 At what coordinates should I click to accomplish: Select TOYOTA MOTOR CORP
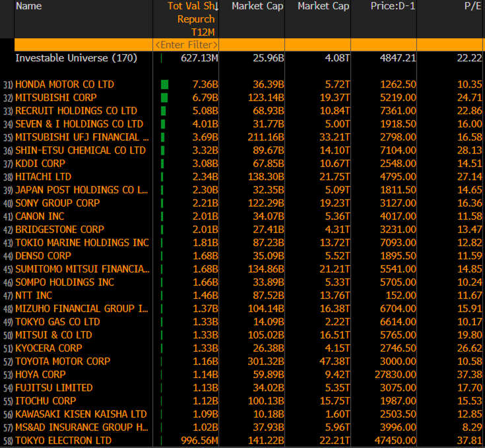63,361
